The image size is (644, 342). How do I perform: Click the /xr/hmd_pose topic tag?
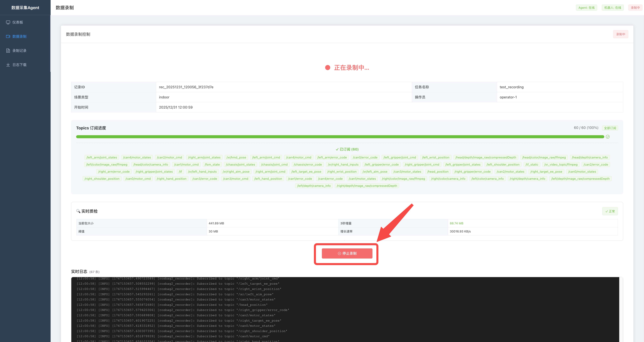[x=236, y=157]
